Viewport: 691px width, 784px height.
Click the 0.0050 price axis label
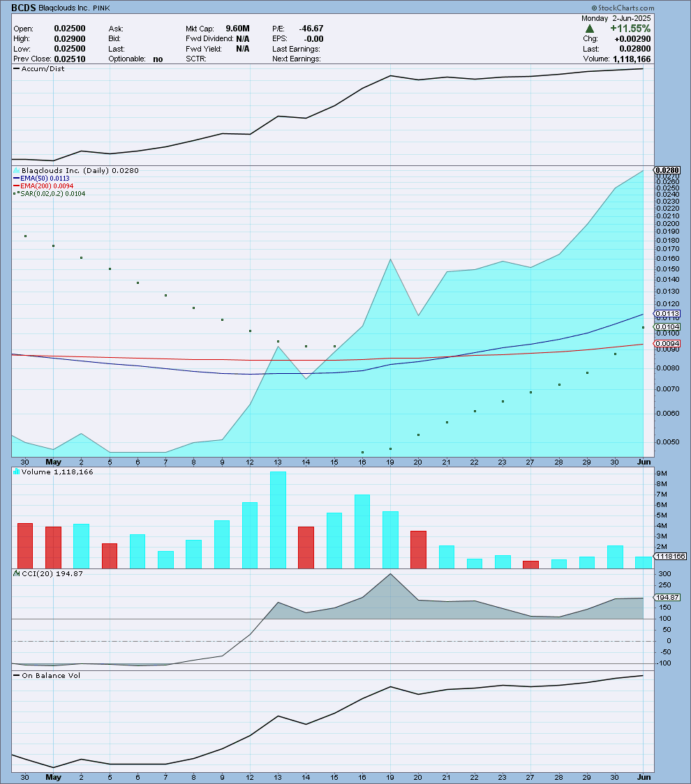tap(668, 442)
